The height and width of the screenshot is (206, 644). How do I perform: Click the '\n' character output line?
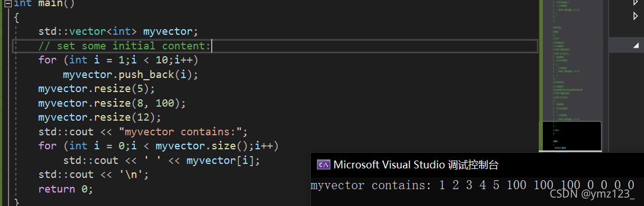(x=94, y=175)
